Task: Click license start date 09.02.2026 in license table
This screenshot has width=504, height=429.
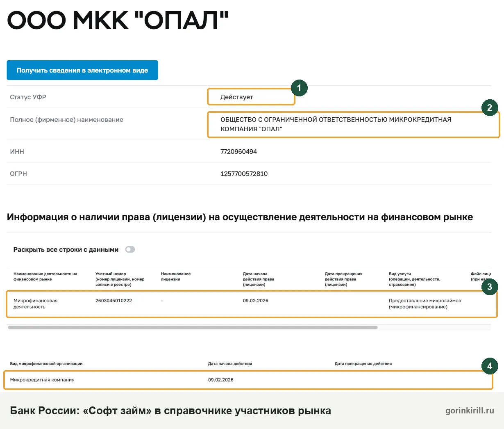Action: (255, 301)
